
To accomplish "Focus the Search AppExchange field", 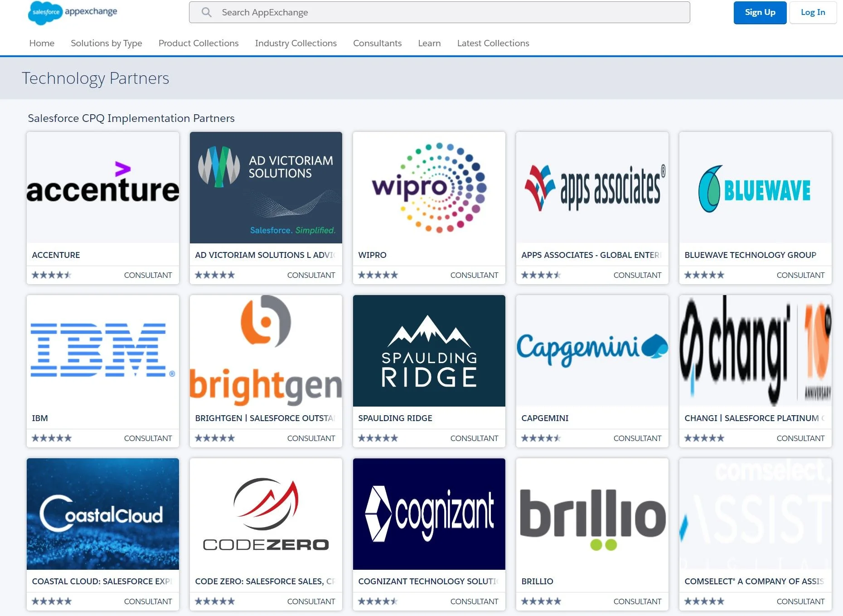I will pyautogui.click(x=439, y=12).
